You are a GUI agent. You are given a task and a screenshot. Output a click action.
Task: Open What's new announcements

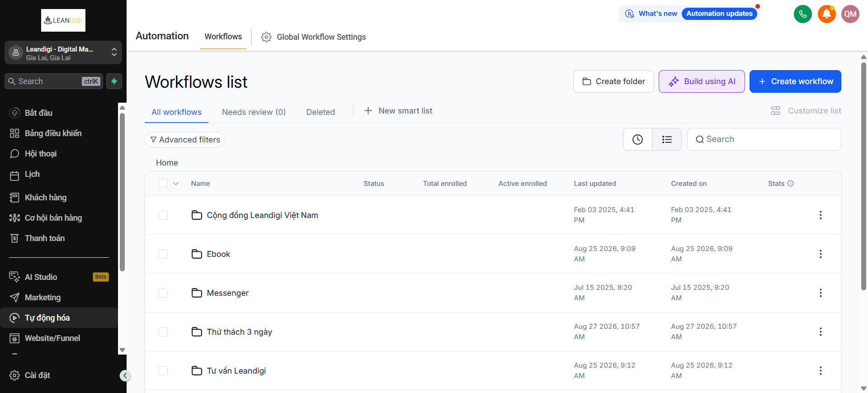[651, 14]
